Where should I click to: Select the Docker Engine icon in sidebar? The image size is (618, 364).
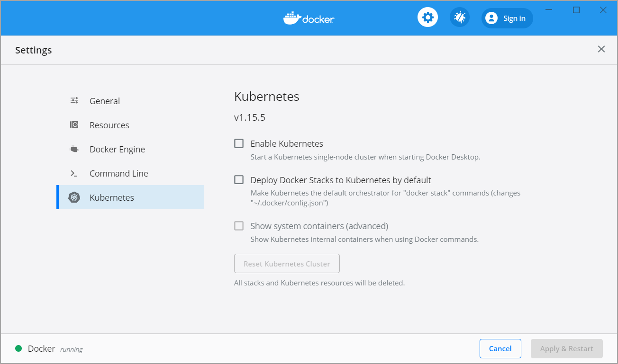(x=74, y=149)
